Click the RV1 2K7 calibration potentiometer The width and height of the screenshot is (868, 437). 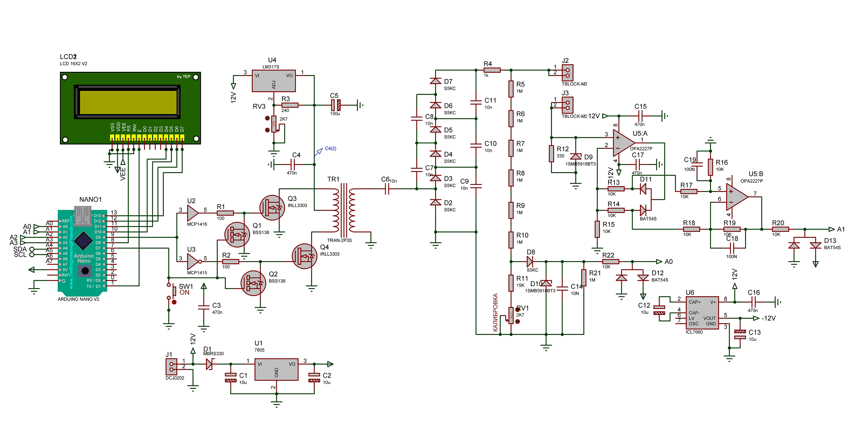click(511, 316)
